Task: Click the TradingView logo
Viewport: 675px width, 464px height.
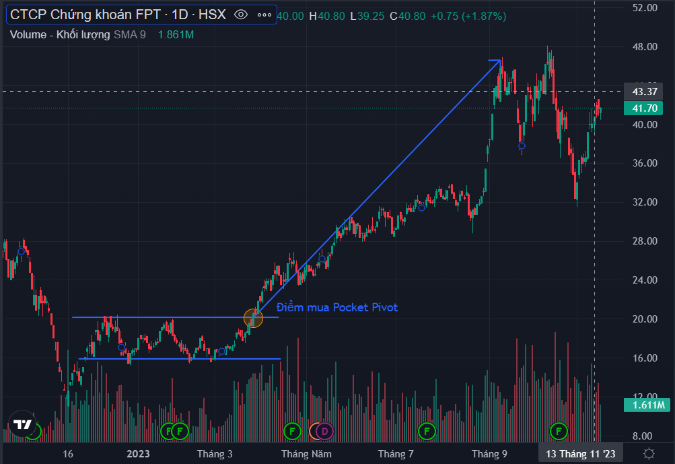Action: pos(22,424)
